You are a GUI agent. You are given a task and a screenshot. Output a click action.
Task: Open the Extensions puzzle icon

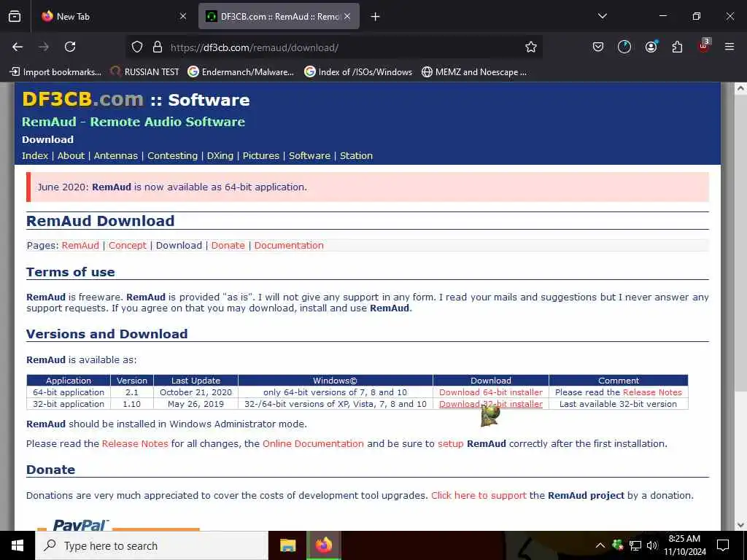(x=677, y=47)
